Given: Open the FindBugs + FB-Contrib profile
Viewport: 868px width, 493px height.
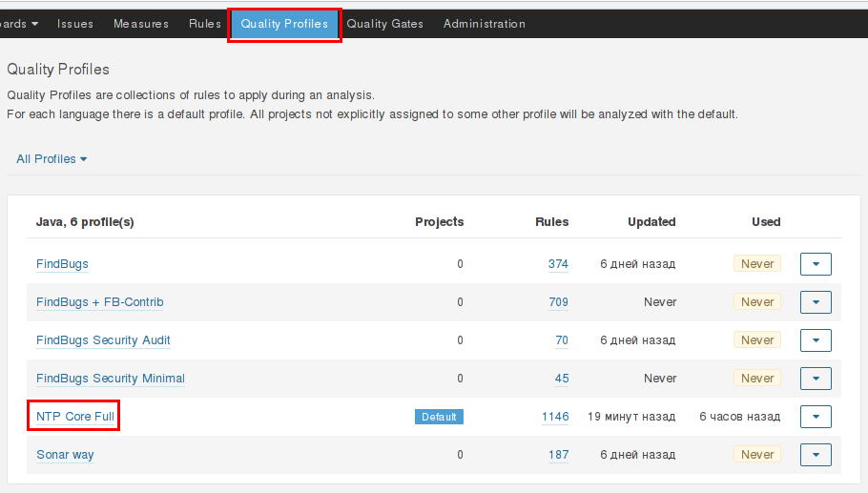Looking at the screenshot, I should click(99, 302).
